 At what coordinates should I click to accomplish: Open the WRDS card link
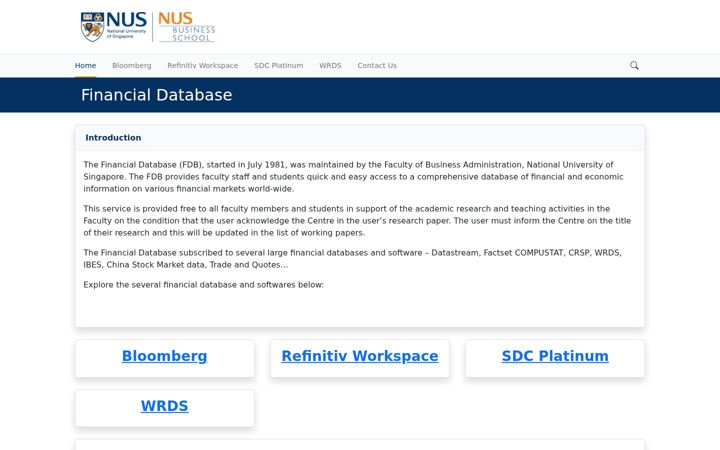(x=164, y=406)
